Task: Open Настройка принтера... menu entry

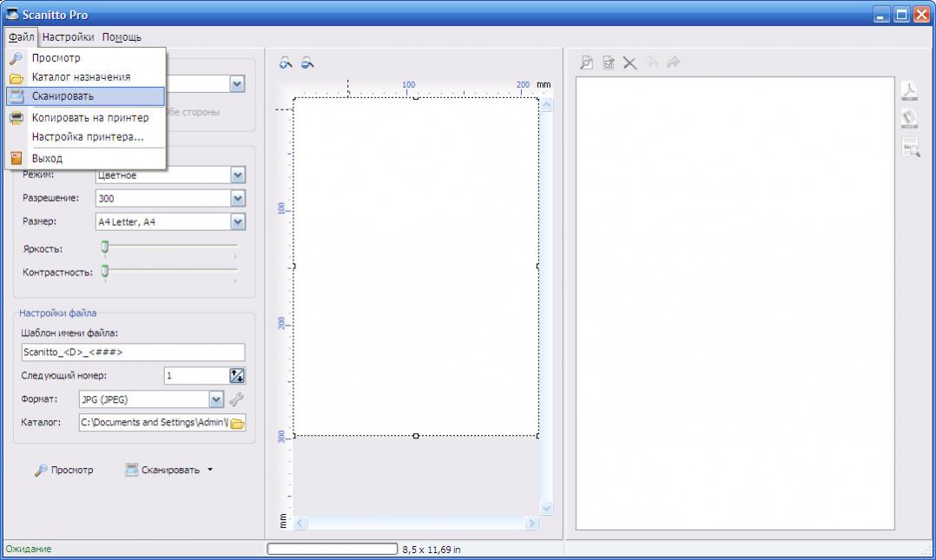Action: tap(85, 136)
